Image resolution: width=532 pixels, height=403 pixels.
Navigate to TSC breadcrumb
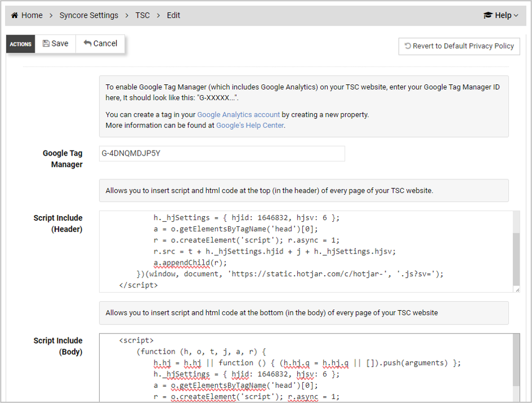pyautogui.click(x=143, y=15)
